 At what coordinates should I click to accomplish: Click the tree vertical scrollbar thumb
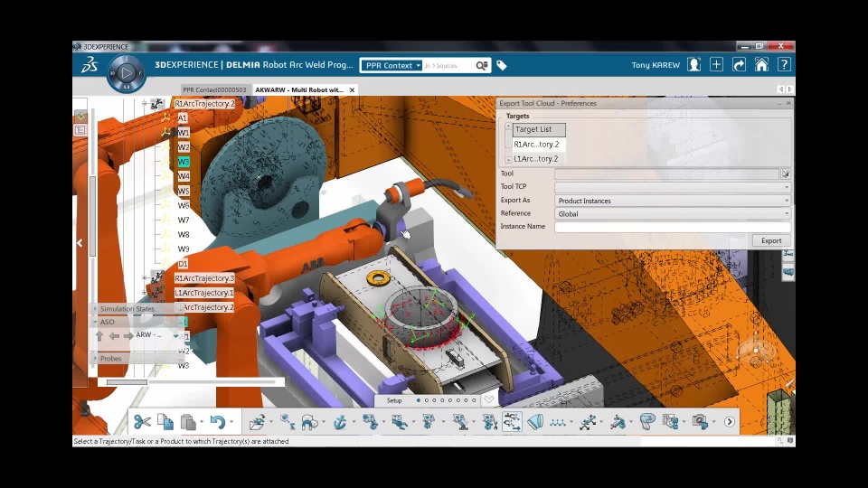tap(92, 216)
